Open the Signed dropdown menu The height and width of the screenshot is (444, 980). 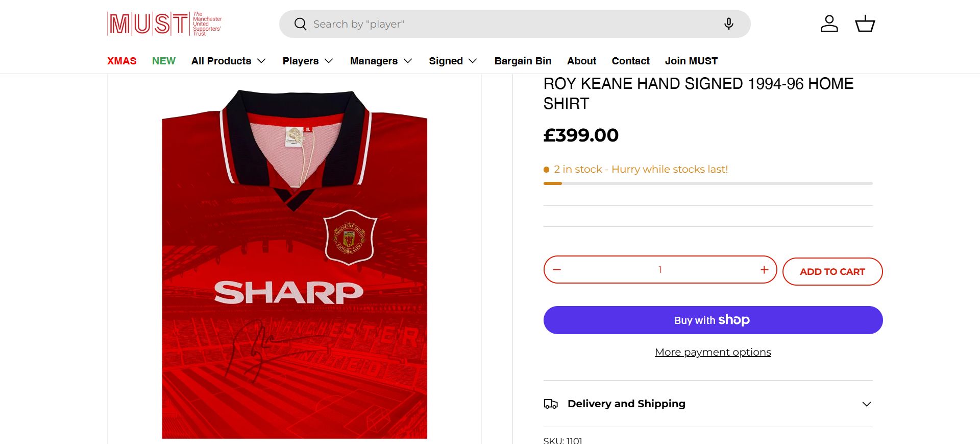453,61
